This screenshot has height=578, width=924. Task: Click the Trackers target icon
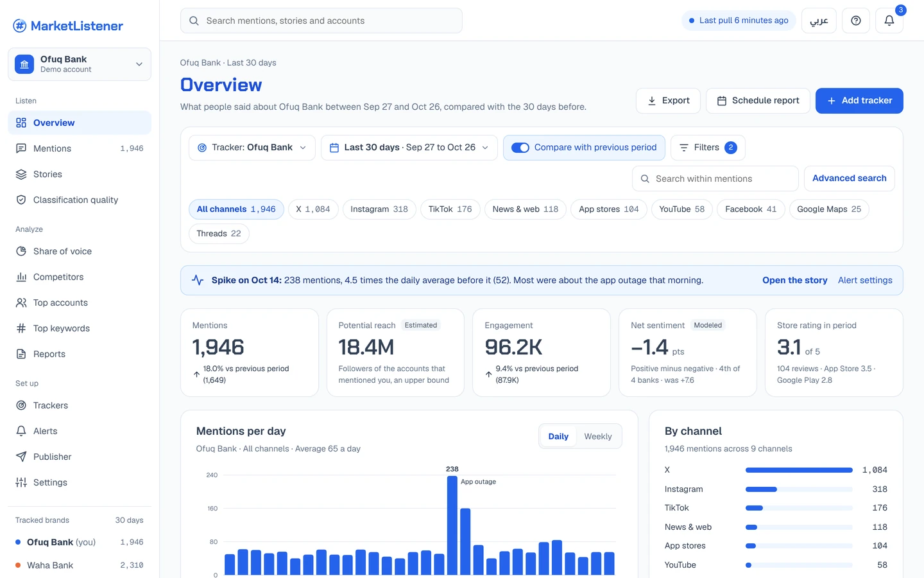[x=21, y=405]
